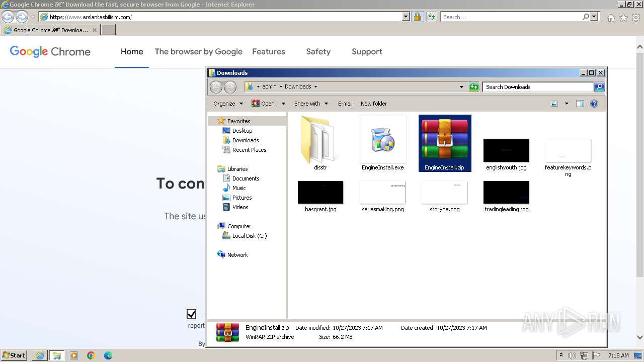This screenshot has height=362, width=644.
Task: Open the Support tab
Action: [367, 51]
